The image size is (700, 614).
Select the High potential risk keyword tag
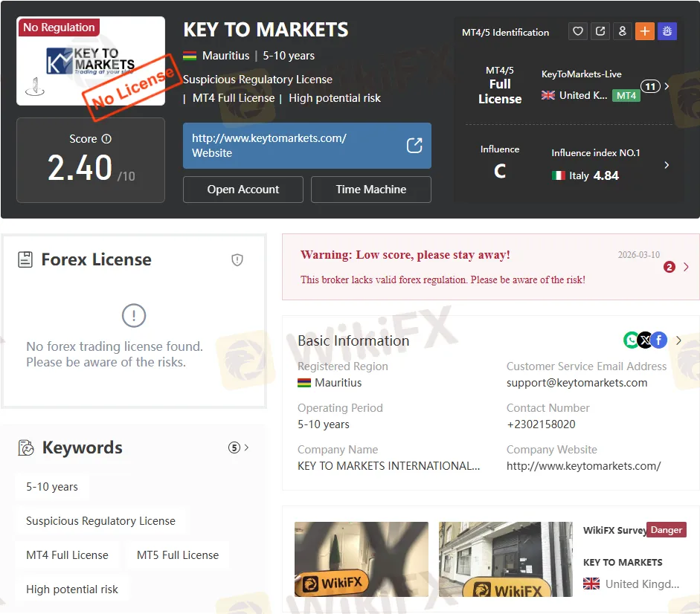72,589
